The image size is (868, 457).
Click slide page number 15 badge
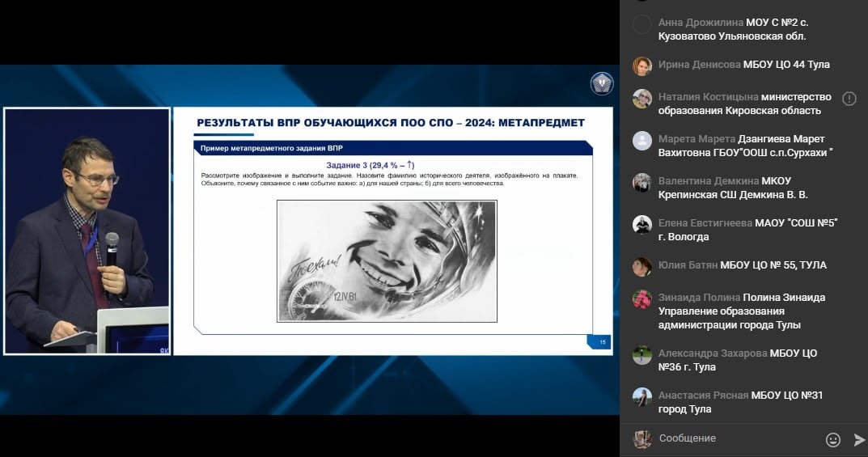pyautogui.click(x=602, y=342)
